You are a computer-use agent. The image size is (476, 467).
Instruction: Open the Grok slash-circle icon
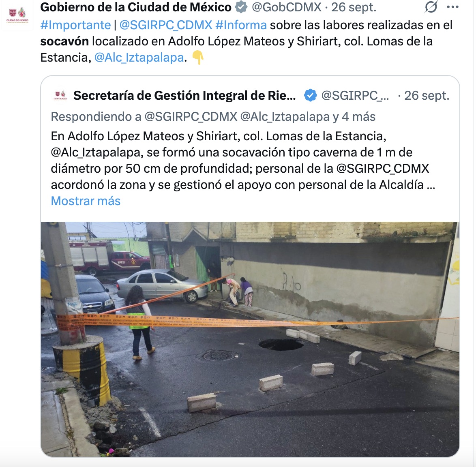[431, 6]
